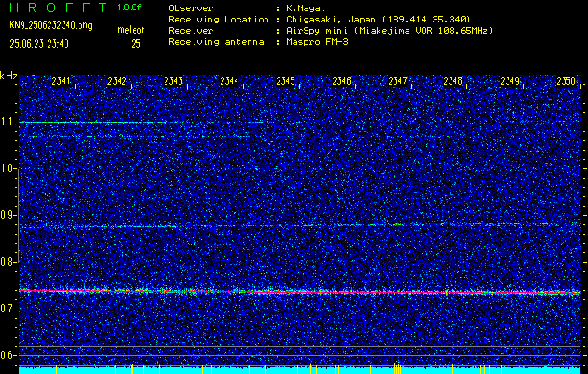
Task: Click the Receiving antenna label
Action: tap(216, 42)
